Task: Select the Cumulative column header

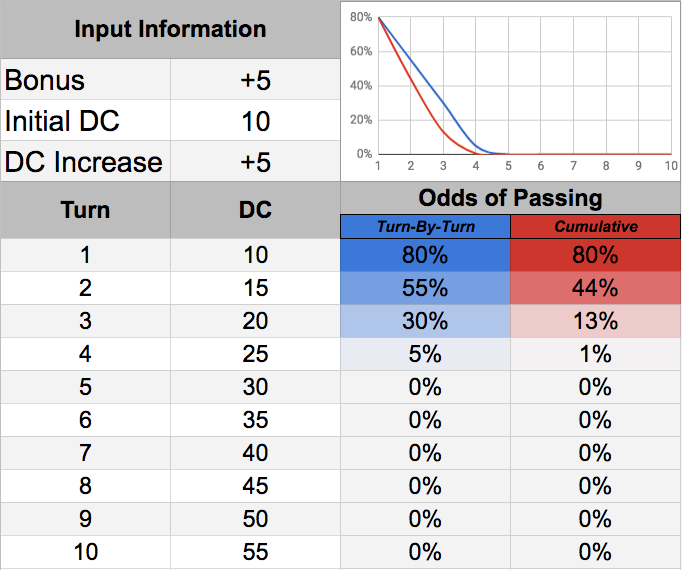Action: (596, 227)
